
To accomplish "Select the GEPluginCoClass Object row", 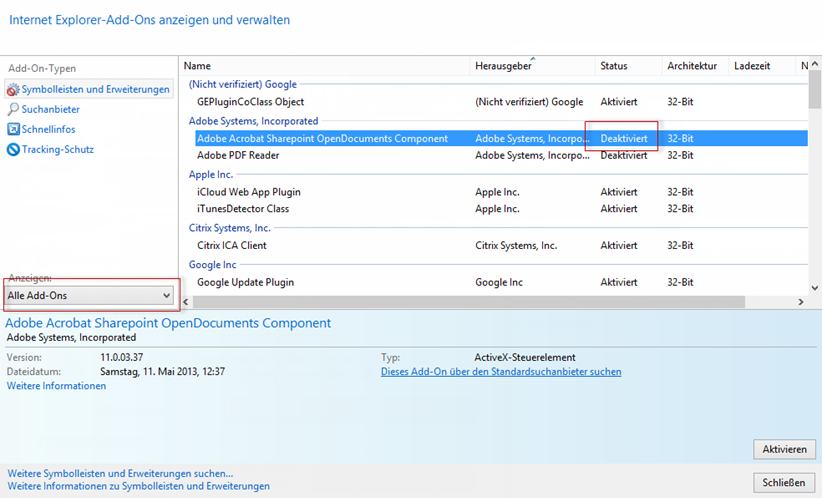I will point(501,102).
